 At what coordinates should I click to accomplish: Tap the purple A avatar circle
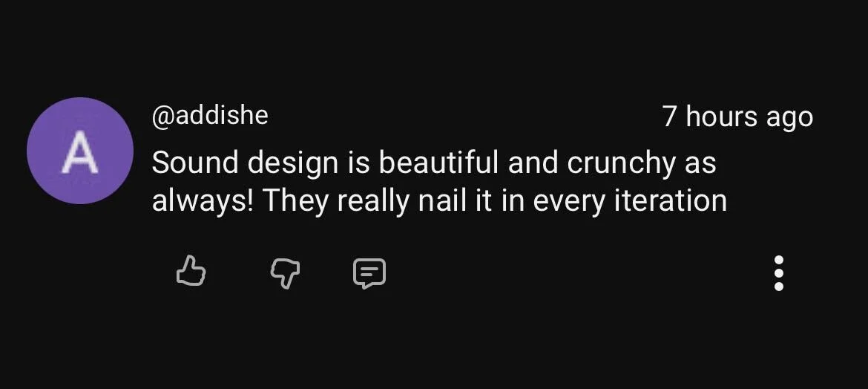tap(79, 151)
